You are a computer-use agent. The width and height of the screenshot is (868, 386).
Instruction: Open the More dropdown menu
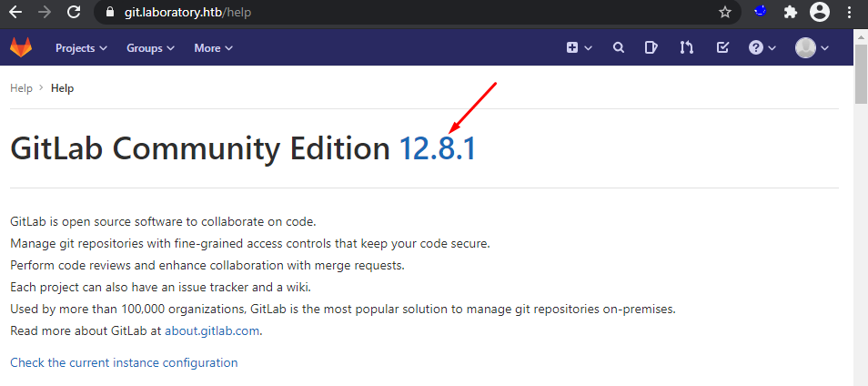(x=213, y=48)
